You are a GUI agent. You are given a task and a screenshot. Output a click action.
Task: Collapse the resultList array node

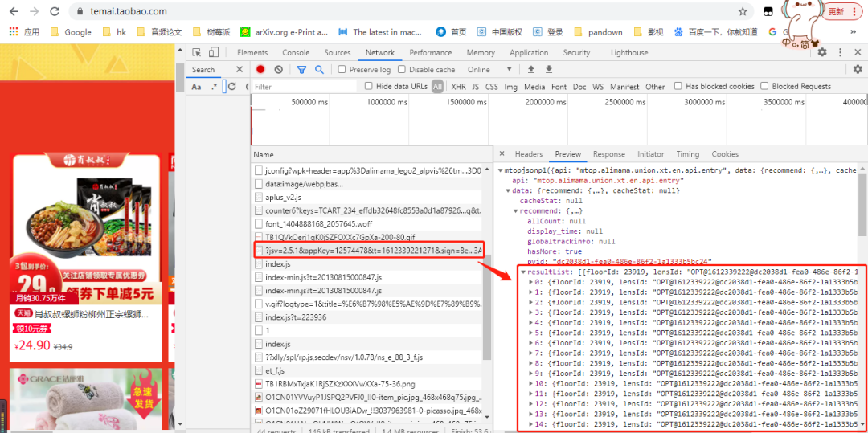[x=523, y=272]
